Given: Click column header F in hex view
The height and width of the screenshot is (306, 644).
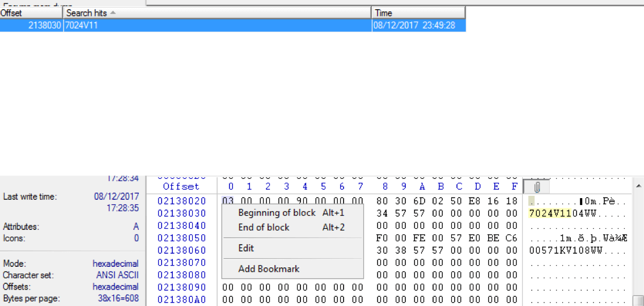Looking at the screenshot, I should coord(514,187).
